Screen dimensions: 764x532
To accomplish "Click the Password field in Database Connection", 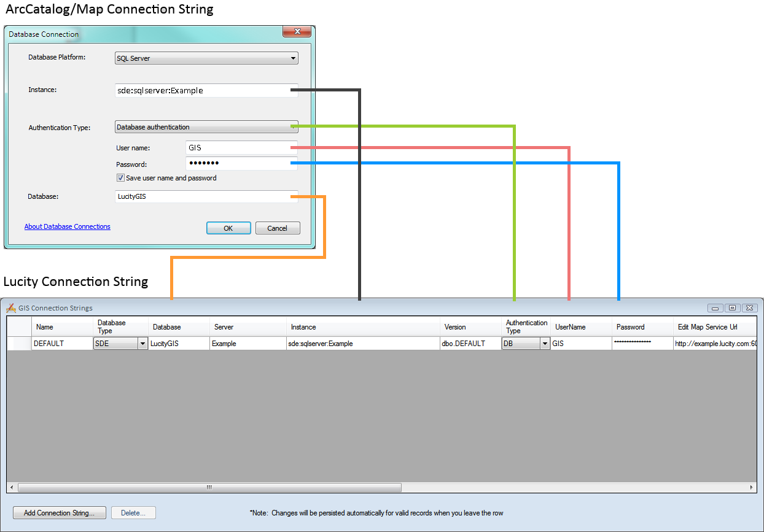I will click(x=241, y=163).
